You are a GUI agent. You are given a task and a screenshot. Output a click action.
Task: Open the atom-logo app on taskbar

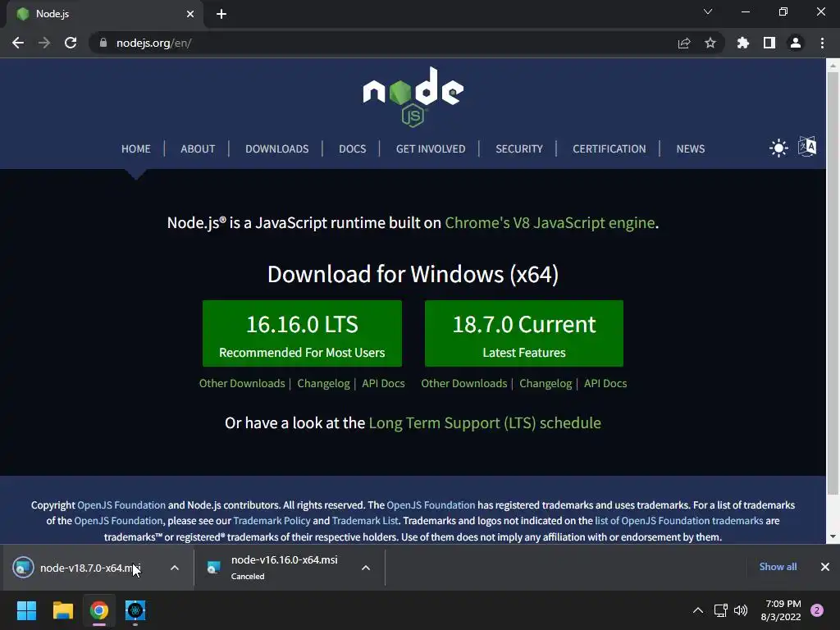(x=135, y=610)
